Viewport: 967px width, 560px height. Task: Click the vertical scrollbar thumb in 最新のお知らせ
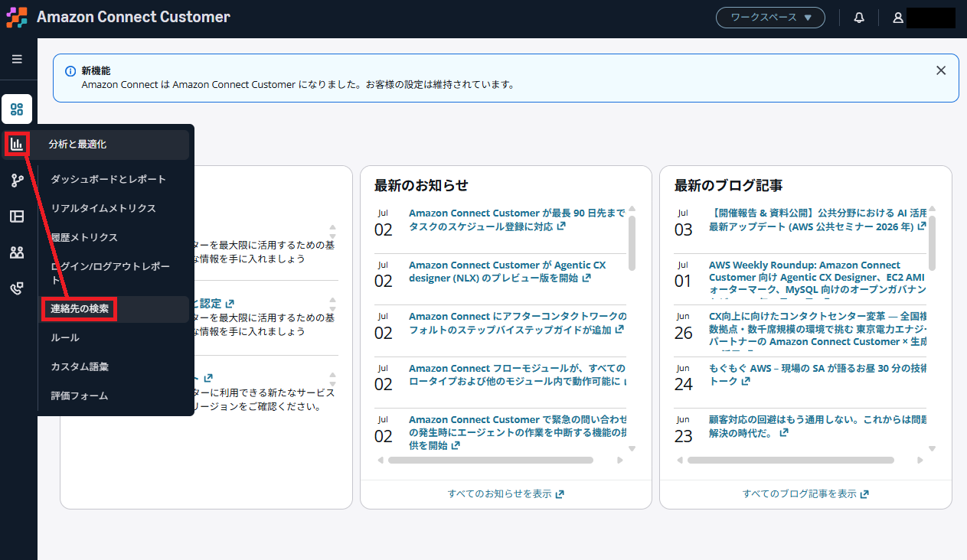click(x=632, y=244)
